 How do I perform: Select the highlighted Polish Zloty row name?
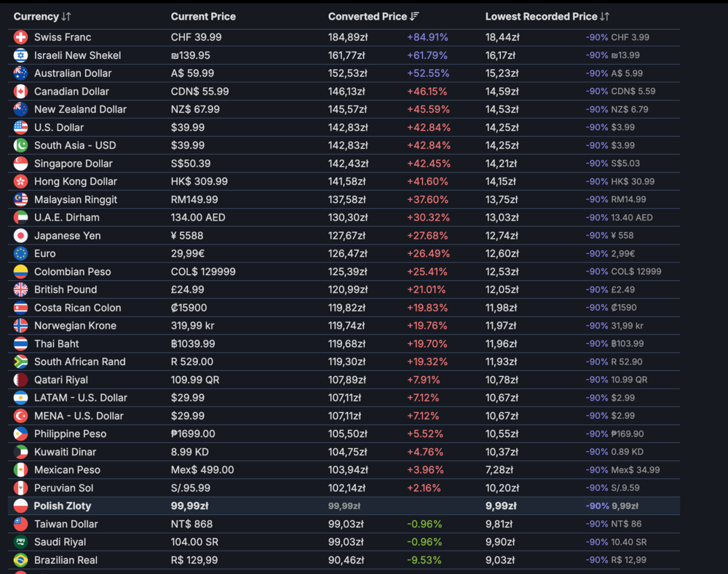[x=63, y=506]
